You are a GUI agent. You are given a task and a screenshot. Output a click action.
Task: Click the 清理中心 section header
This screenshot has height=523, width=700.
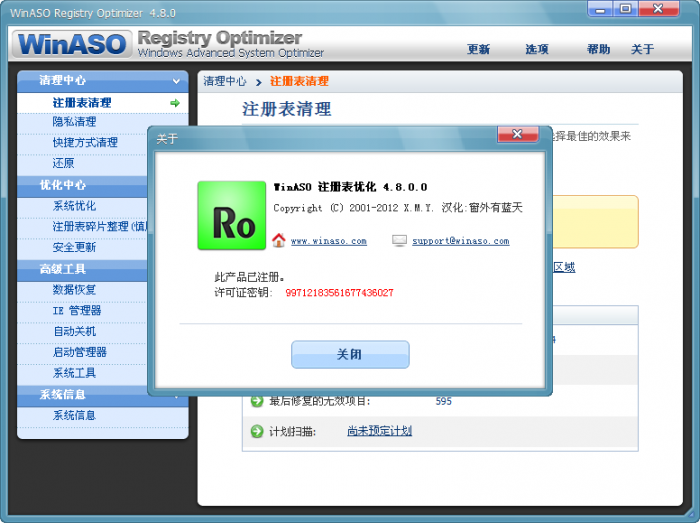click(x=103, y=81)
